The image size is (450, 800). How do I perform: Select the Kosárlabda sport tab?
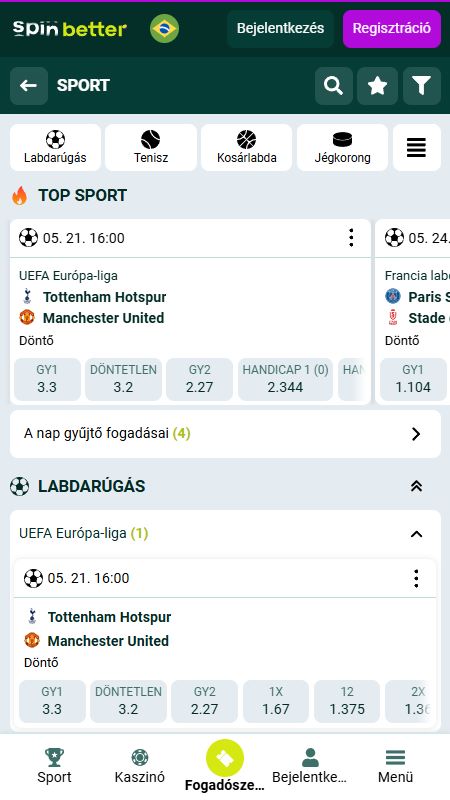[x=246, y=147]
